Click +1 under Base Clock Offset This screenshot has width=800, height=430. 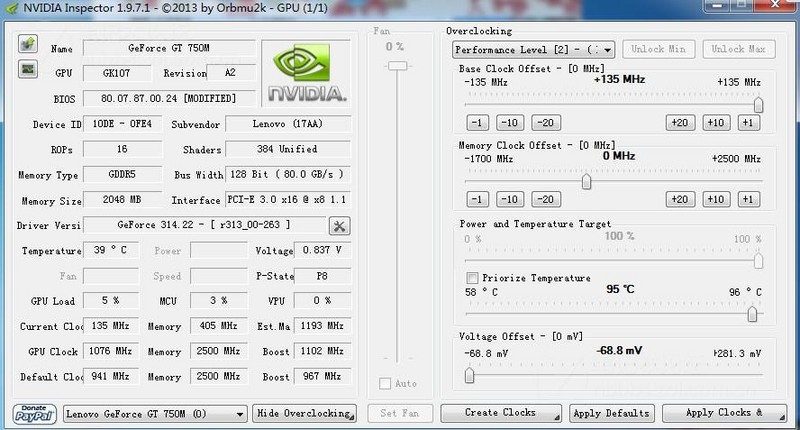tap(748, 123)
